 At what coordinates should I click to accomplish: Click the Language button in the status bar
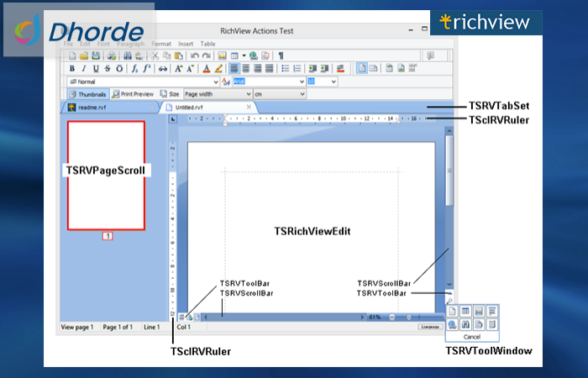pos(430,327)
